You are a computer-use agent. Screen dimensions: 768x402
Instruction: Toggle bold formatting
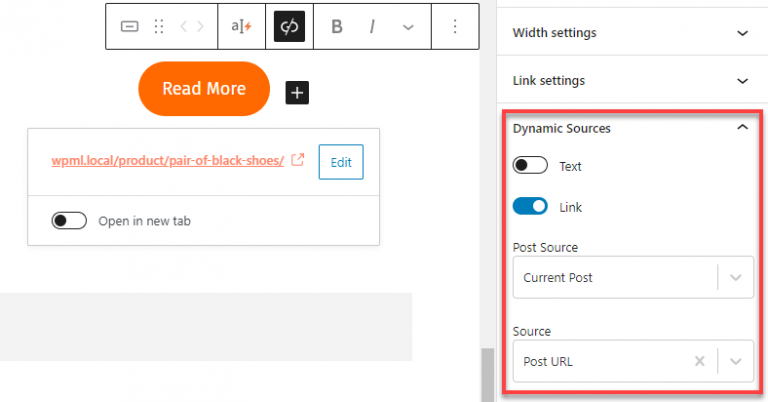point(337,27)
